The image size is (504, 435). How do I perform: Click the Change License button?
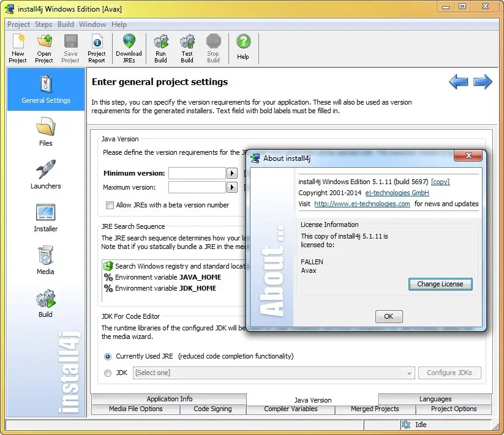tap(440, 284)
